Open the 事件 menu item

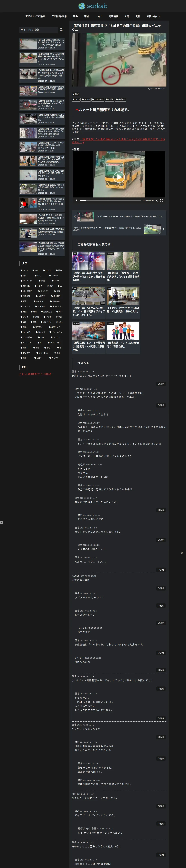pos(76,16)
